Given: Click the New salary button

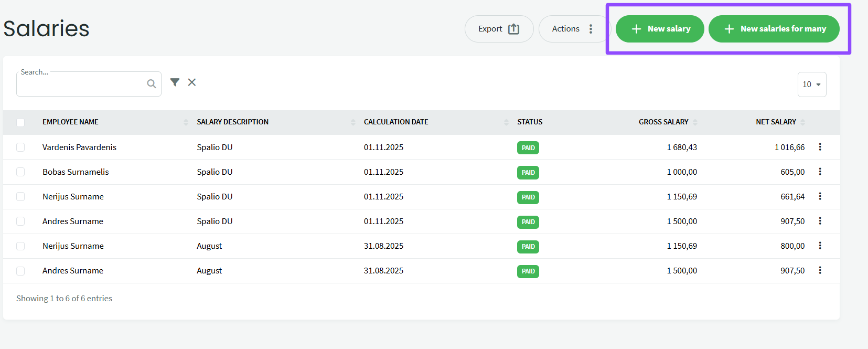Looking at the screenshot, I should 660,29.
